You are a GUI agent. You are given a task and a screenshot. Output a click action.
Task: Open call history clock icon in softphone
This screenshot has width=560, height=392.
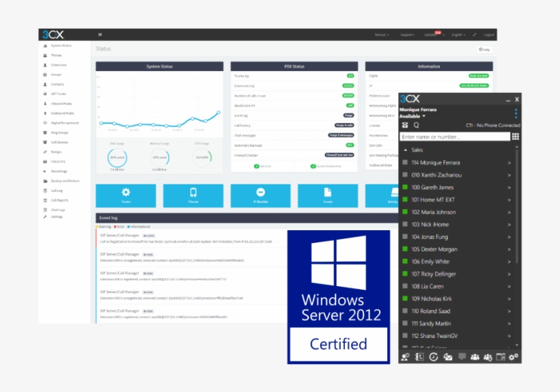pyautogui.click(x=434, y=357)
